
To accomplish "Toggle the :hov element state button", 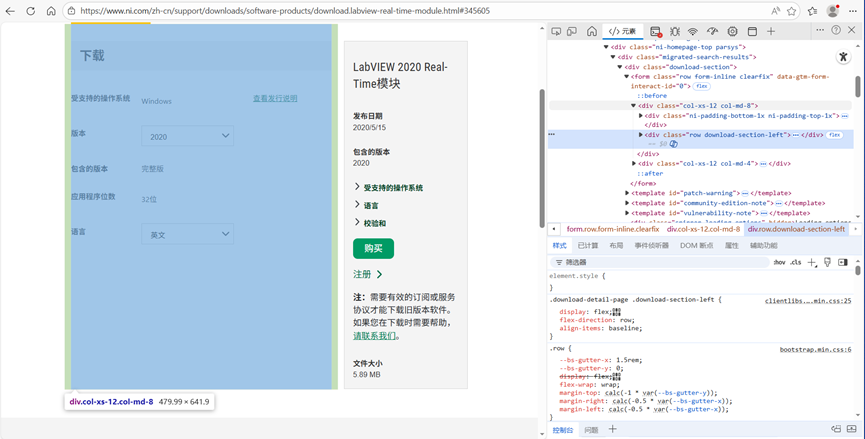I will click(779, 263).
